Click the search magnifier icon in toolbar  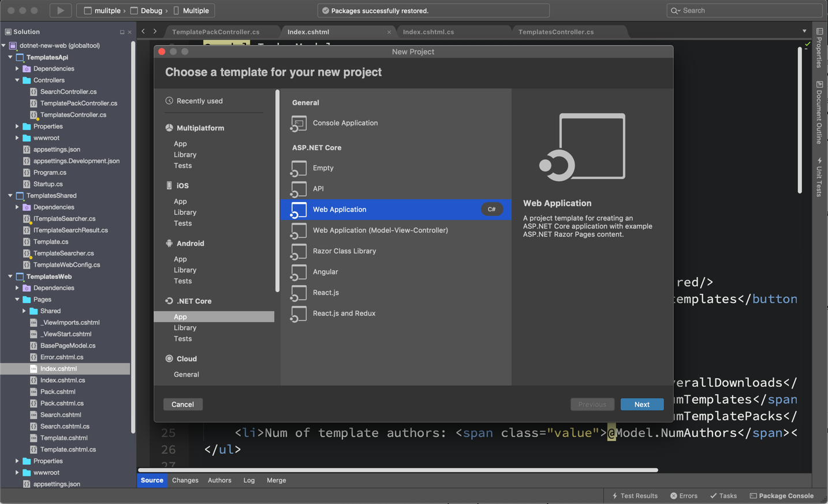pos(675,10)
